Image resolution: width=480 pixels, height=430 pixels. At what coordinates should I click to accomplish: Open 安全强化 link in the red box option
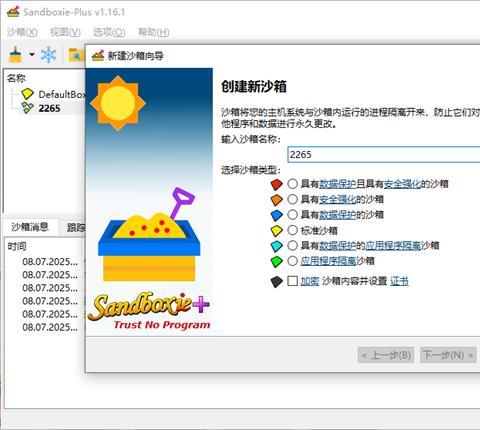[402, 184]
